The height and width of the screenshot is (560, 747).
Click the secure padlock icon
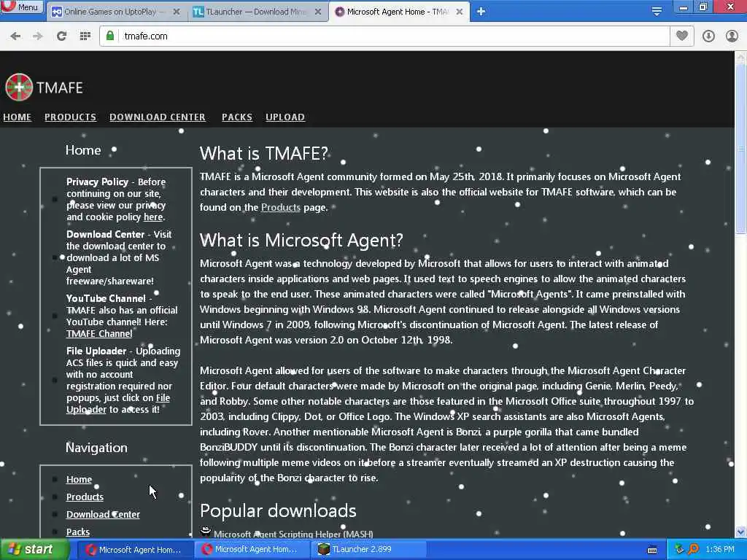[110, 36]
